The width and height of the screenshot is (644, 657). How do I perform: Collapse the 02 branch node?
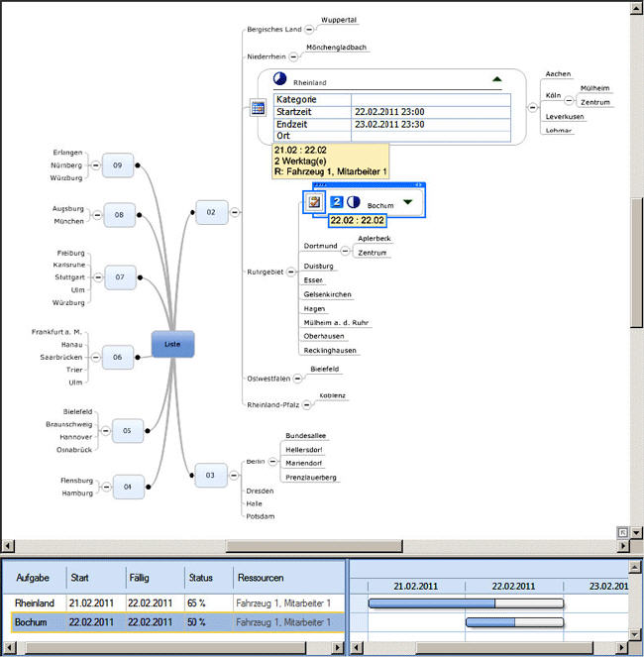[235, 212]
